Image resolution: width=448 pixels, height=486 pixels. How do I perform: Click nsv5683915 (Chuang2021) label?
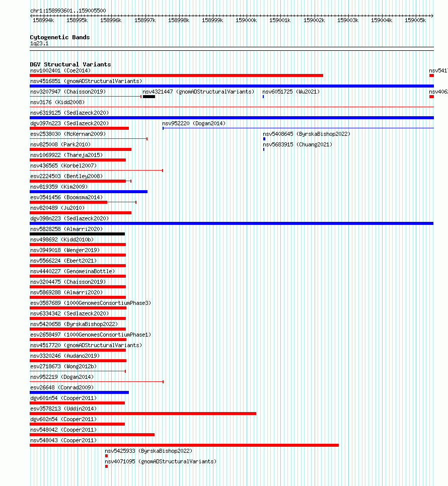tap(297, 144)
